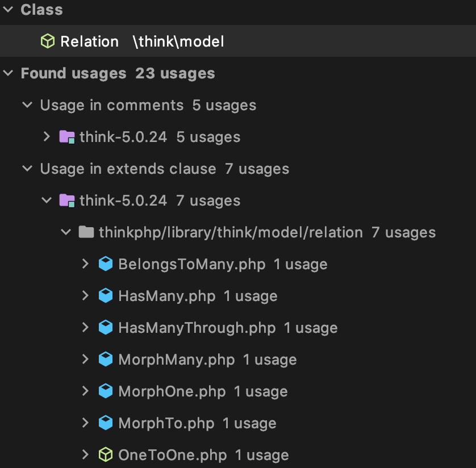
Task: Select the Relation \think\model row
Action: 238,41
